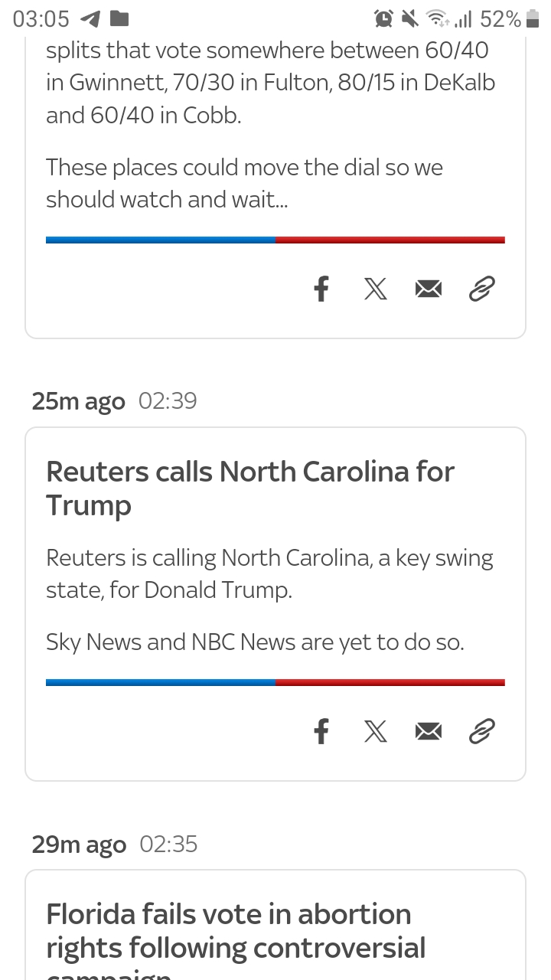
Task: Open the Florida abortion rights vote headline
Action: click(236, 930)
